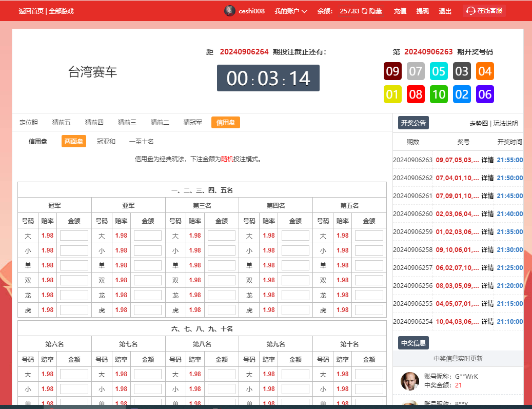This screenshot has height=409, width=532.
Task: Open 详情 for draw 20240906254
Action: click(487, 321)
